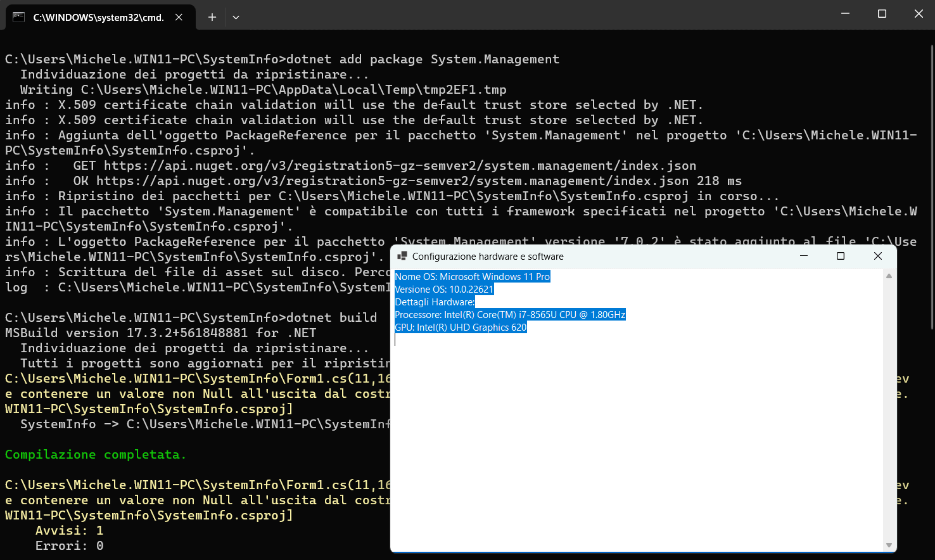Click the 'Avvisi: 1' line

[69, 531]
